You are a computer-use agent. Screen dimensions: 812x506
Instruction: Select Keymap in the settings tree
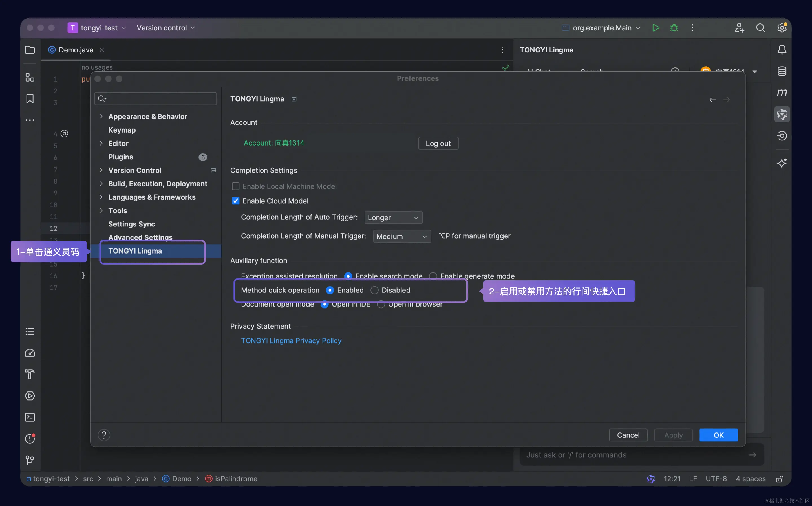click(x=122, y=130)
